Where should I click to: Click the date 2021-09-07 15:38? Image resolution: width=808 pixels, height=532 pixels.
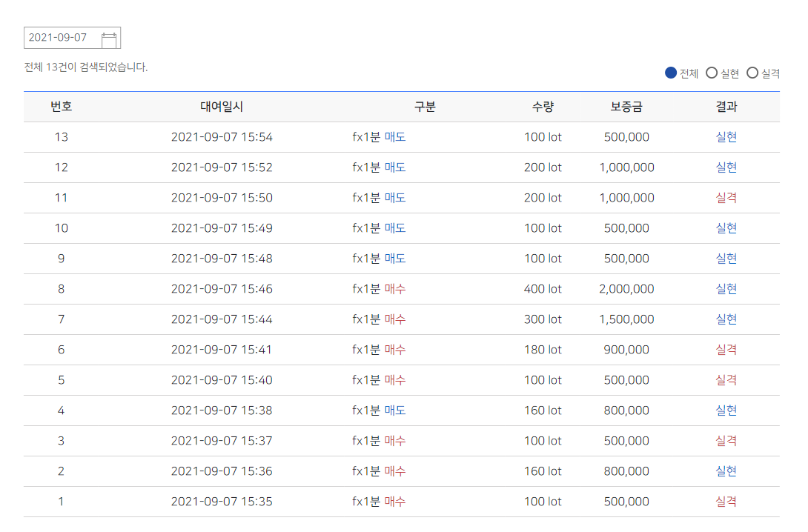(222, 410)
